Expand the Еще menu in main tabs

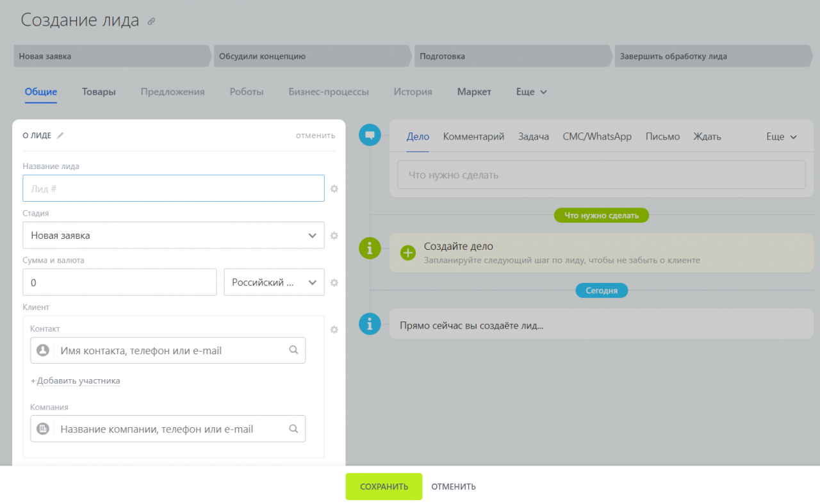click(x=532, y=92)
